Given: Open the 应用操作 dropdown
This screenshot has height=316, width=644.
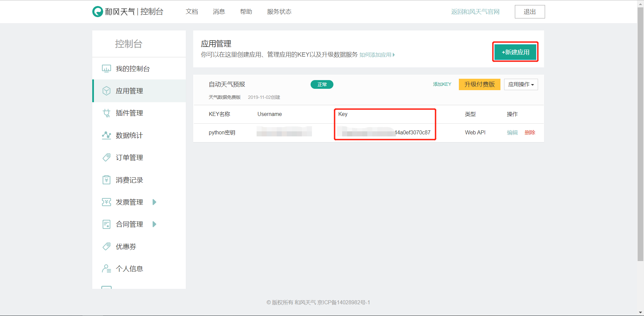Looking at the screenshot, I should 521,84.
